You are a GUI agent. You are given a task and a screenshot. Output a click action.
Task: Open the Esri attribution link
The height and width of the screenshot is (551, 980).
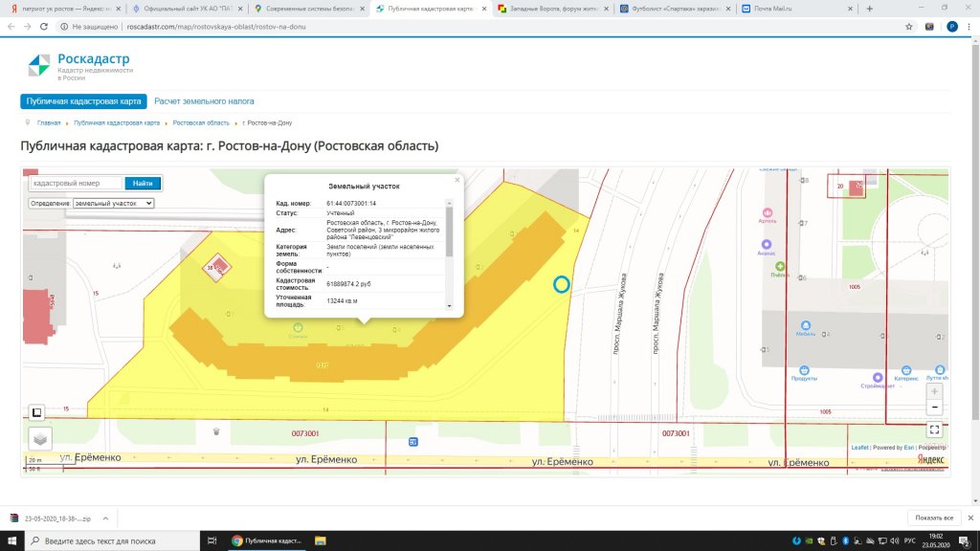[909, 448]
